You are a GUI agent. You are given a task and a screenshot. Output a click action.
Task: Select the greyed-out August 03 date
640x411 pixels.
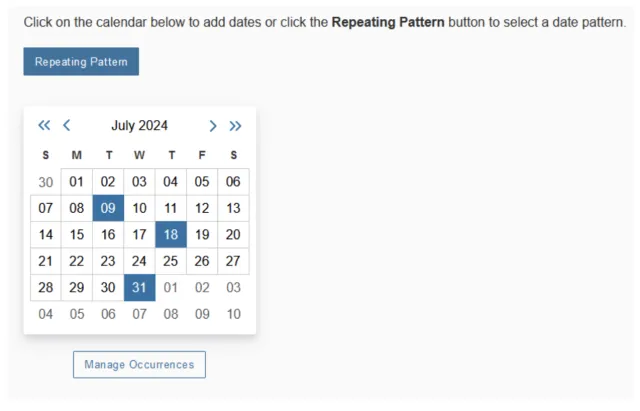click(233, 288)
